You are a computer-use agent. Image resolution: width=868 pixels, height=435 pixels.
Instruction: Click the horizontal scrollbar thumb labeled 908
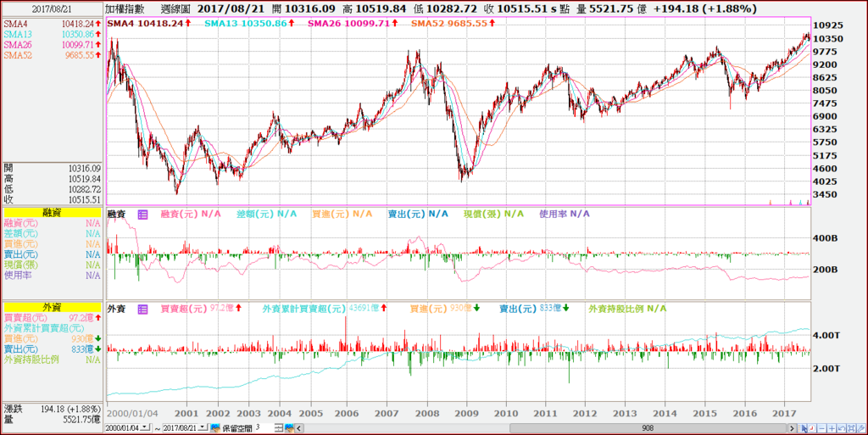pyautogui.click(x=647, y=428)
